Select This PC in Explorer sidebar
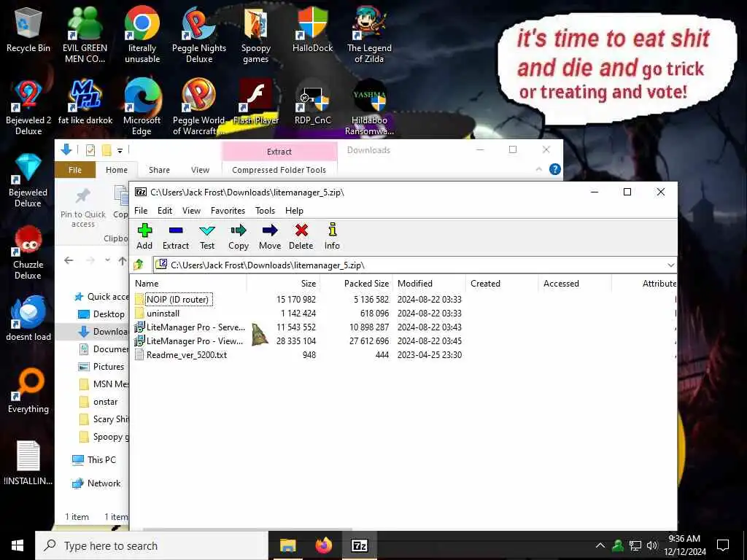The width and height of the screenshot is (747, 560). point(94,460)
